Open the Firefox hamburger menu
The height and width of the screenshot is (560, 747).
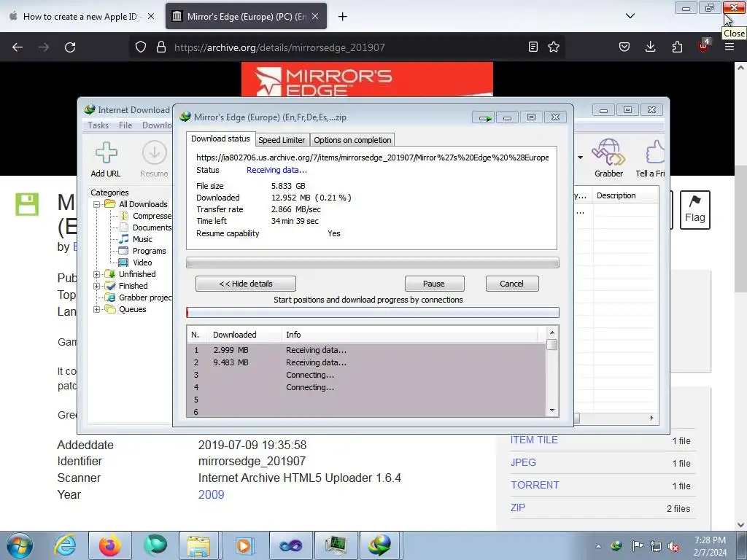(729, 47)
